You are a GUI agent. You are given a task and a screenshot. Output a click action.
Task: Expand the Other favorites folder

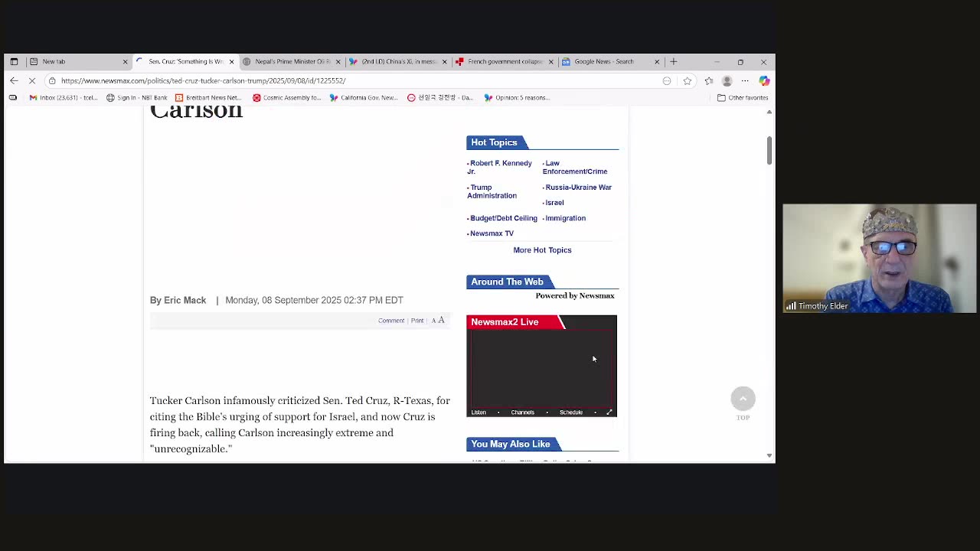[x=743, y=97]
